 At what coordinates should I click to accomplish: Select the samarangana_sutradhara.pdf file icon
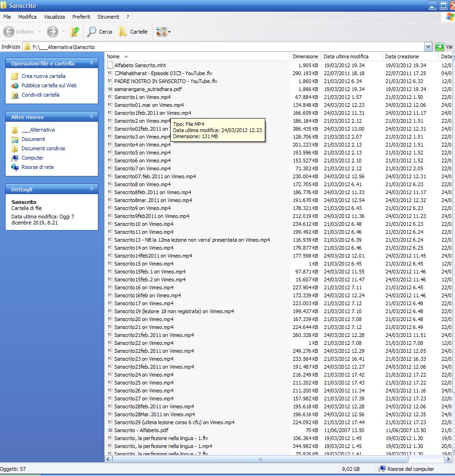(x=110, y=89)
